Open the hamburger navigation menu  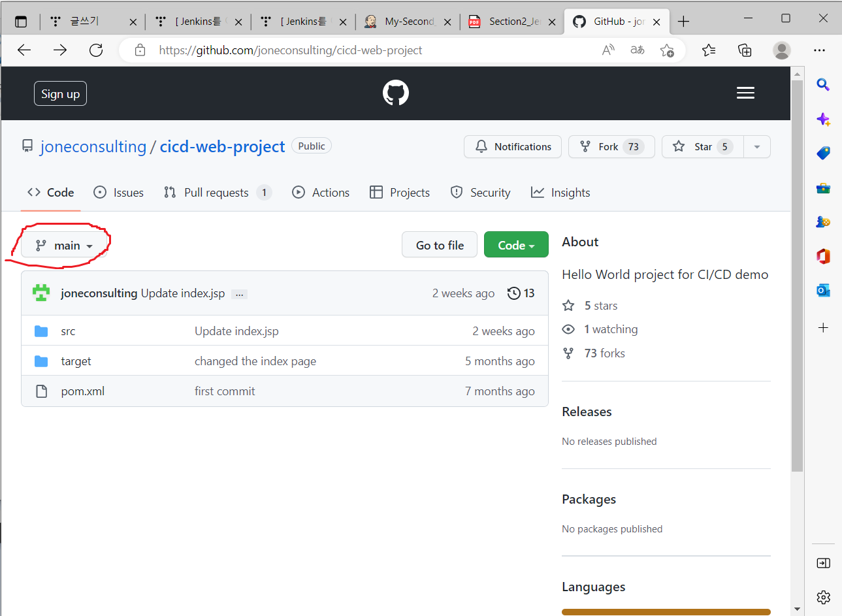point(745,93)
